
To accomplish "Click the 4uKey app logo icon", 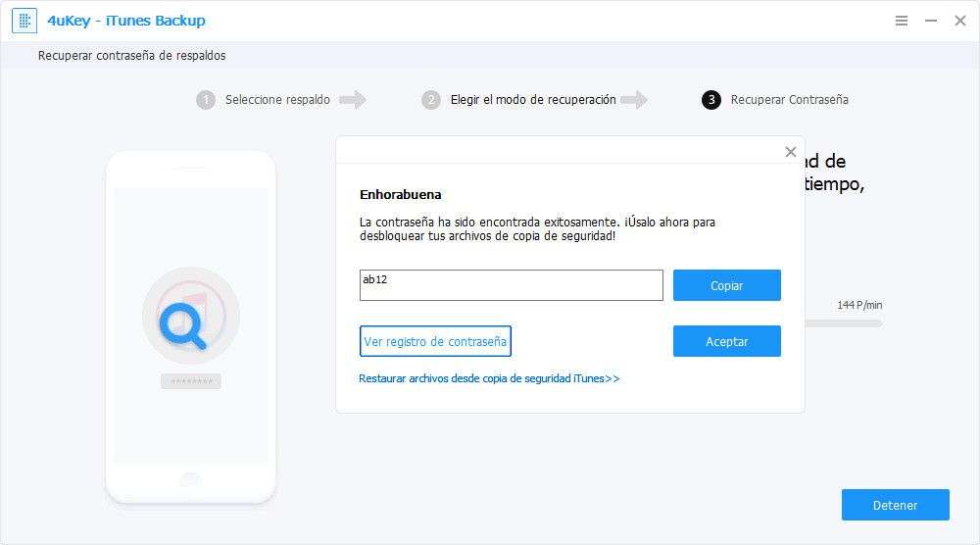I will 24,21.
